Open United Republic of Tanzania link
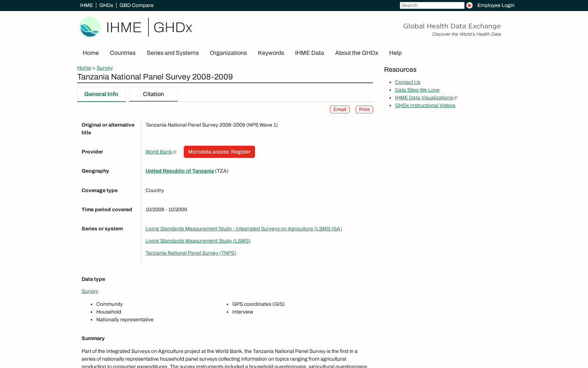The height and width of the screenshot is (368, 588). click(x=180, y=171)
